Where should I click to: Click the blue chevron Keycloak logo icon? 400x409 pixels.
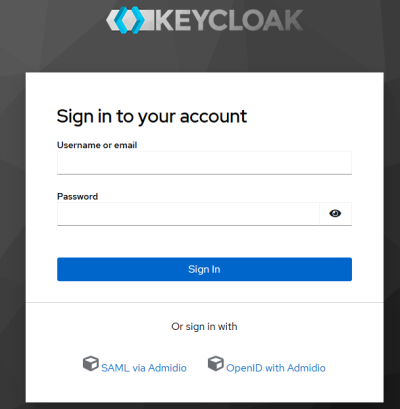coord(129,20)
